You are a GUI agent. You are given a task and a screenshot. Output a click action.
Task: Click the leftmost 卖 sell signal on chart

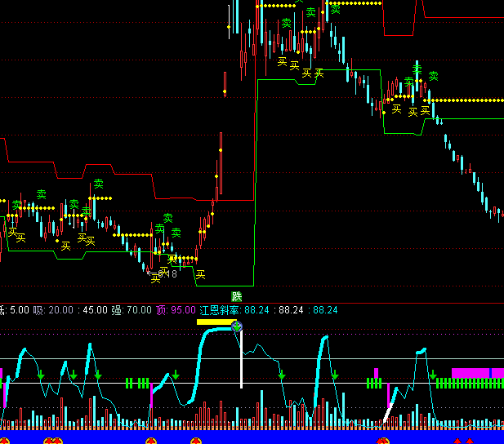[16, 205]
